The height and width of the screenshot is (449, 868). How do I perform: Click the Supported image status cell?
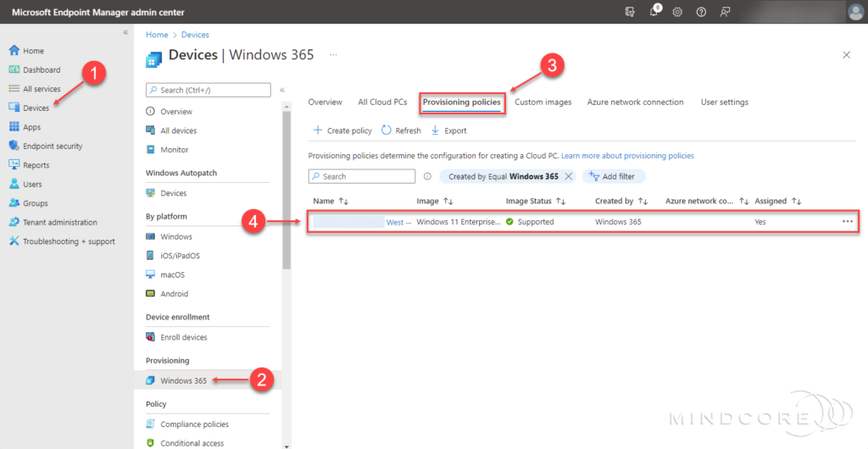(x=530, y=222)
